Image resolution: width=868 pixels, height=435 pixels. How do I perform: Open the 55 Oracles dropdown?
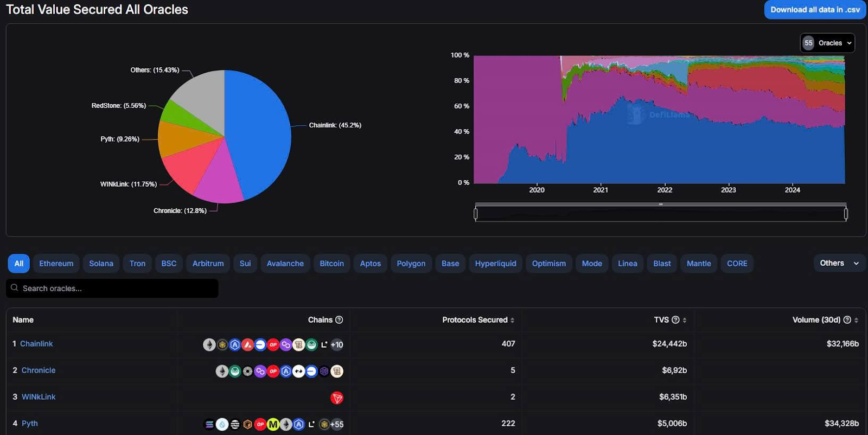click(x=827, y=43)
